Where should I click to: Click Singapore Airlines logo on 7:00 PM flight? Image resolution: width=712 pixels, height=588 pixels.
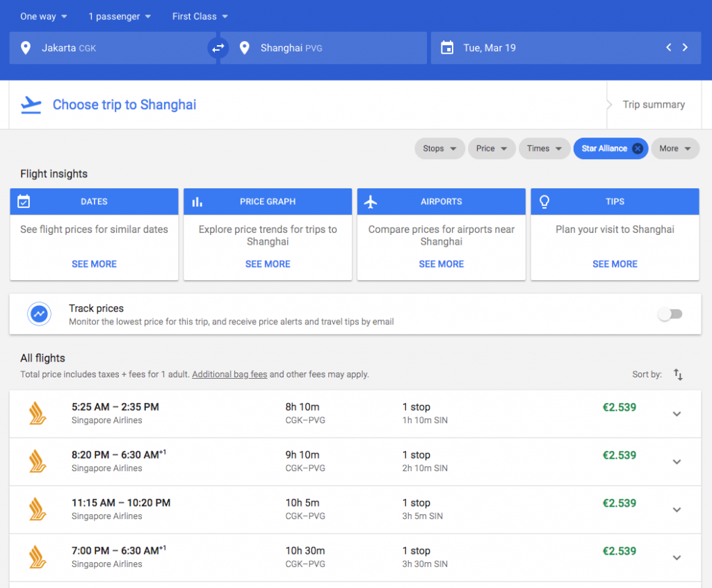click(38, 557)
